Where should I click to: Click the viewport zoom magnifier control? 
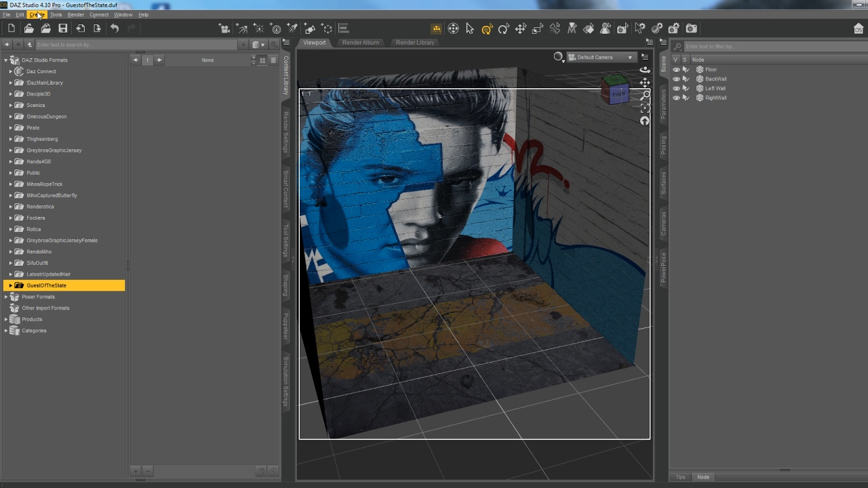click(645, 95)
